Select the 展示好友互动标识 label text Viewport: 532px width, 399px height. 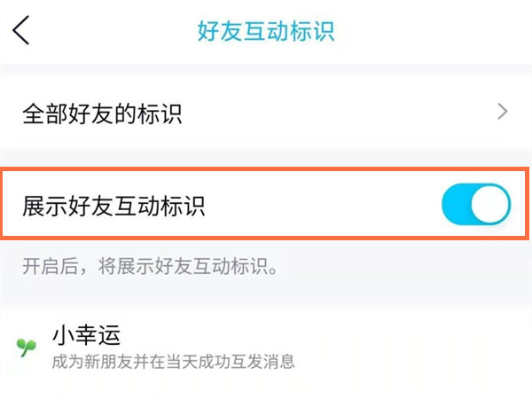tap(113, 207)
